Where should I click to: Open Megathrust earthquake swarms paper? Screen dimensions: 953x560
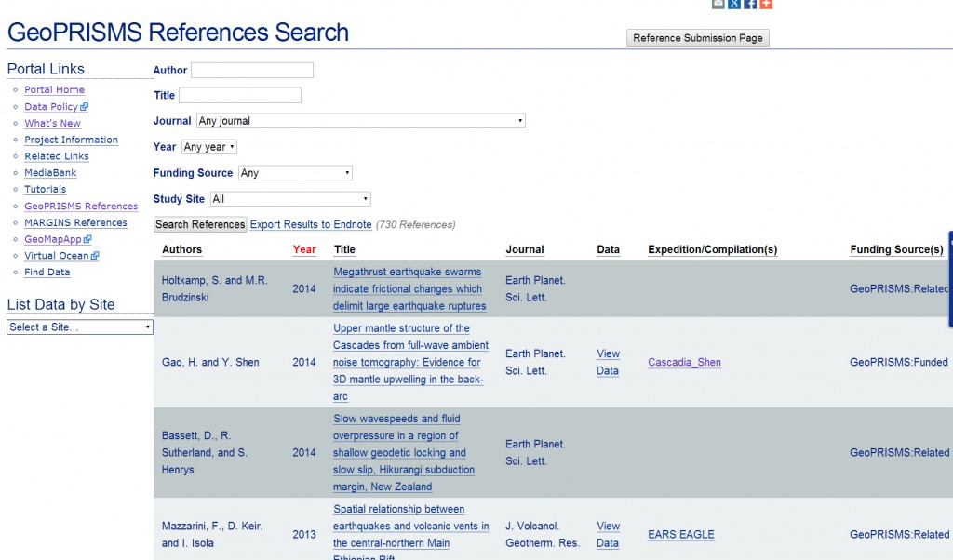coord(409,289)
